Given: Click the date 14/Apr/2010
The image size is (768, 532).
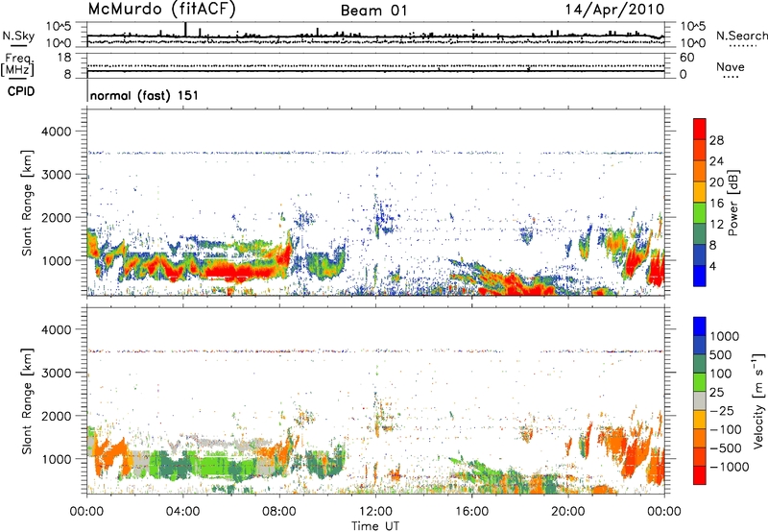Looking at the screenshot, I should [614, 10].
